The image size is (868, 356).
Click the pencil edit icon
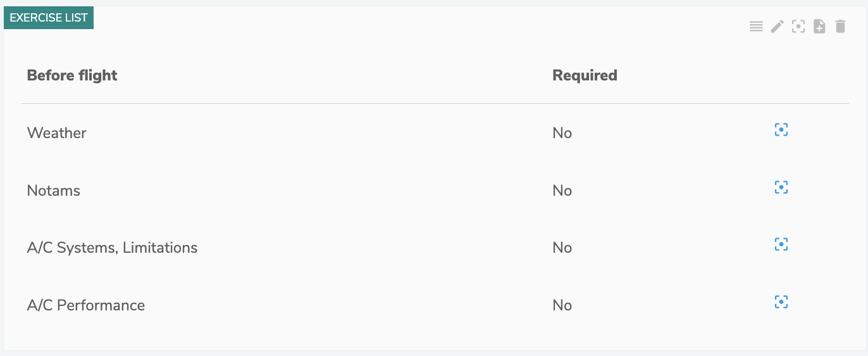coord(777,27)
